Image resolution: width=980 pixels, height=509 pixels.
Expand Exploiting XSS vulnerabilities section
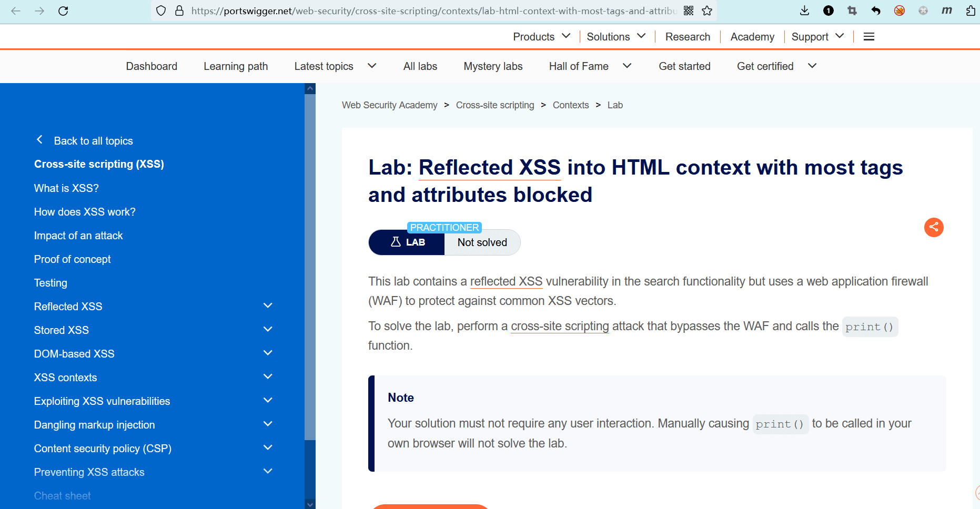(268, 401)
